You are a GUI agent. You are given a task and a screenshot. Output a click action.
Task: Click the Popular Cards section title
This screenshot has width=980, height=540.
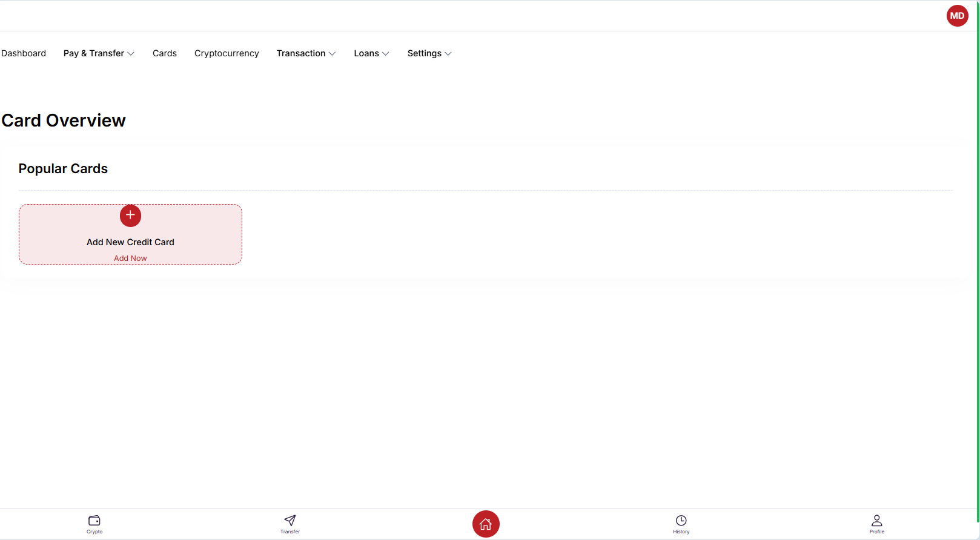click(63, 169)
